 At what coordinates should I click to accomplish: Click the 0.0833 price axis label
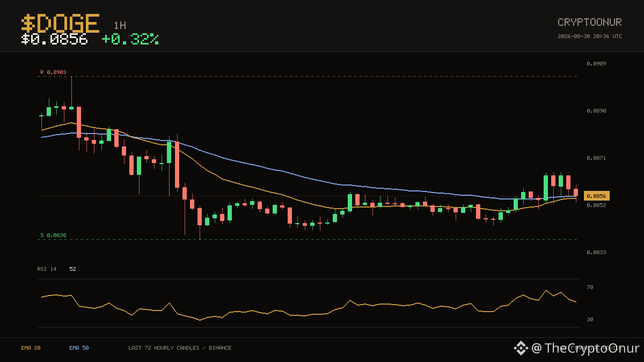[x=596, y=252]
